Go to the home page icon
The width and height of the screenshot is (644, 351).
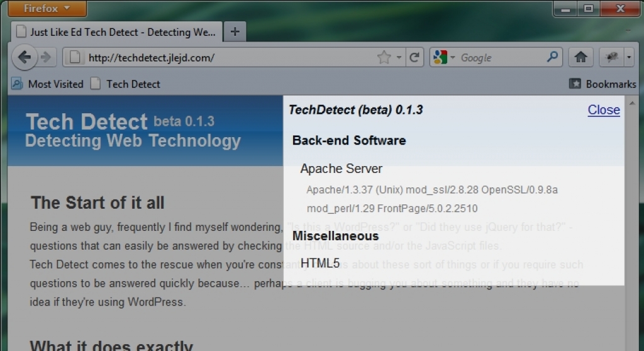[580, 57]
